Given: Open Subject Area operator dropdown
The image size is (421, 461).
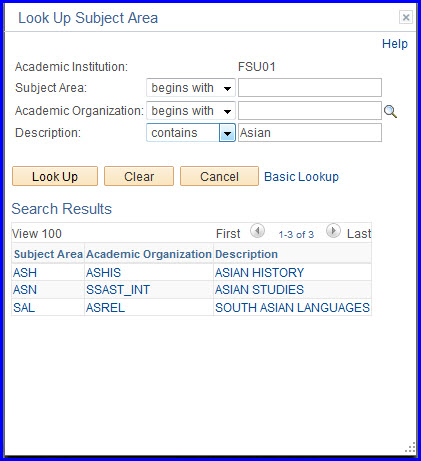Looking at the screenshot, I should (191, 88).
